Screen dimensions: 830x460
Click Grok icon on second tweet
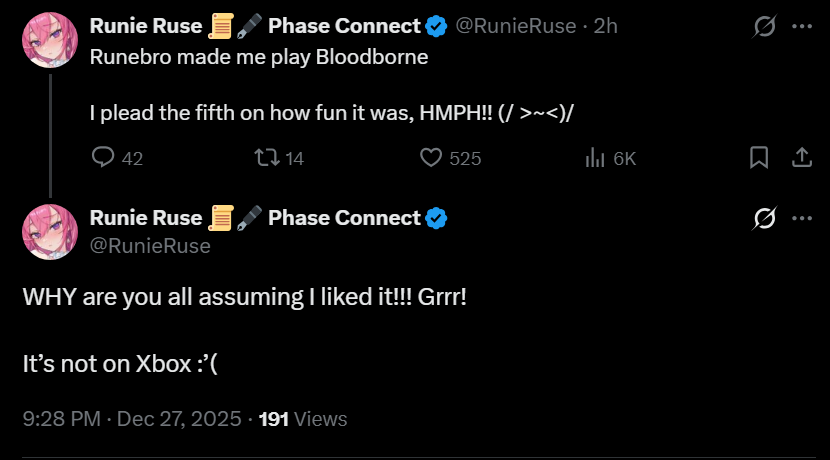coord(764,218)
